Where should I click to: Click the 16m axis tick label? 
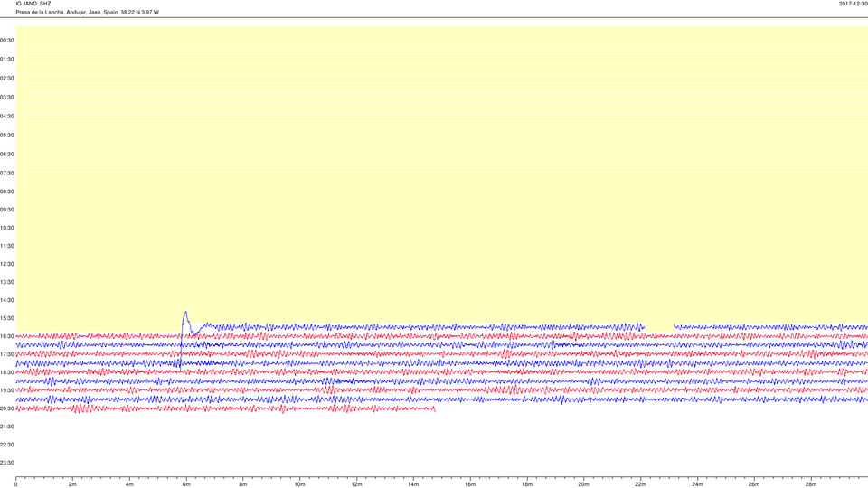tap(470, 484)
